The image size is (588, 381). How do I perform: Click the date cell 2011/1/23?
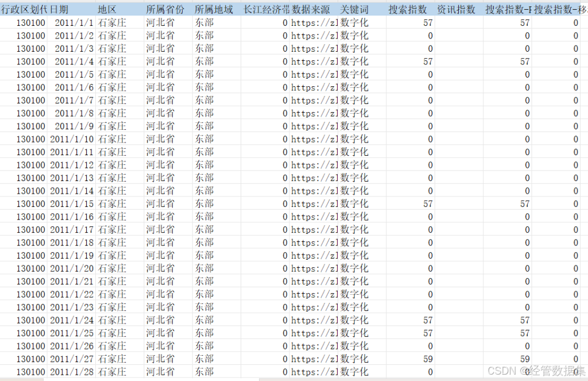(x=72, y=307)
